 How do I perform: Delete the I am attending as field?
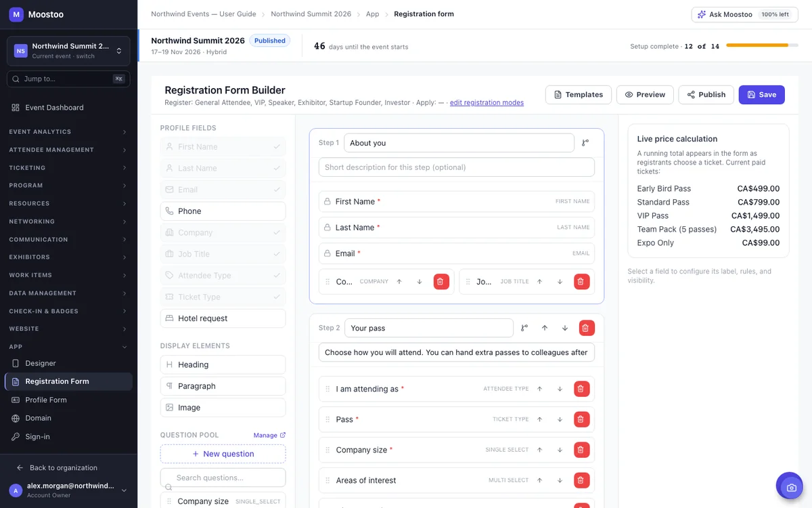coord(581,389)
